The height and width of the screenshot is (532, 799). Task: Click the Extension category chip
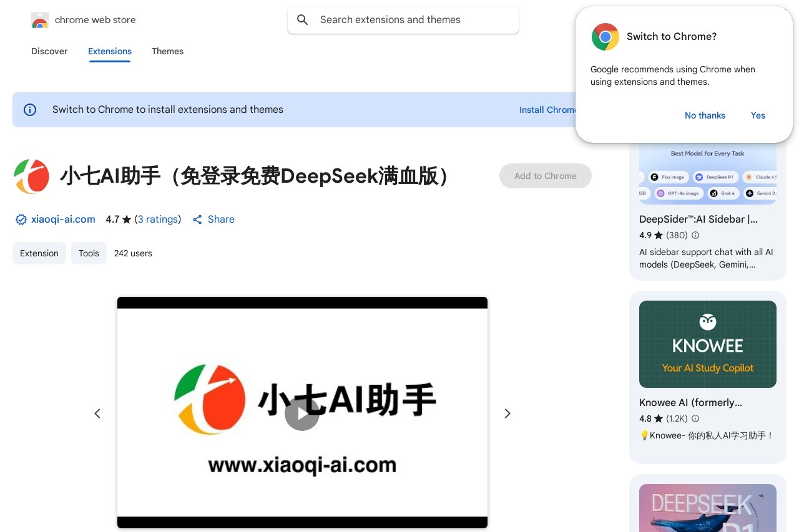tap(39, 253)
